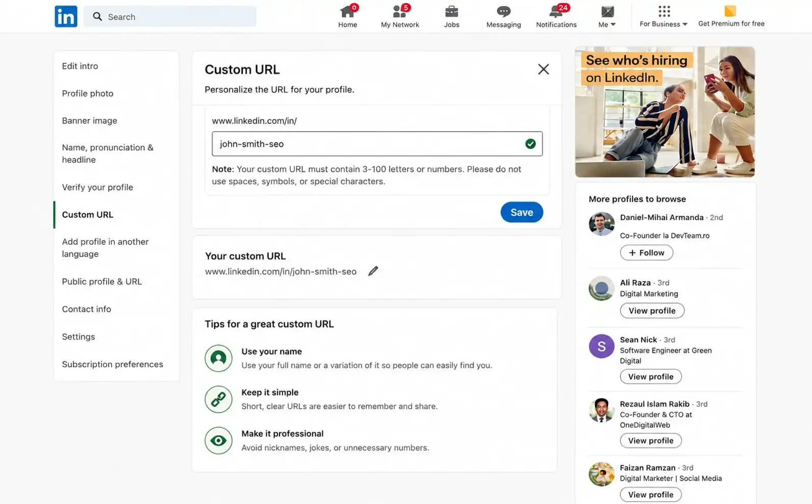Open Sean Nick name link

[638, 340]
